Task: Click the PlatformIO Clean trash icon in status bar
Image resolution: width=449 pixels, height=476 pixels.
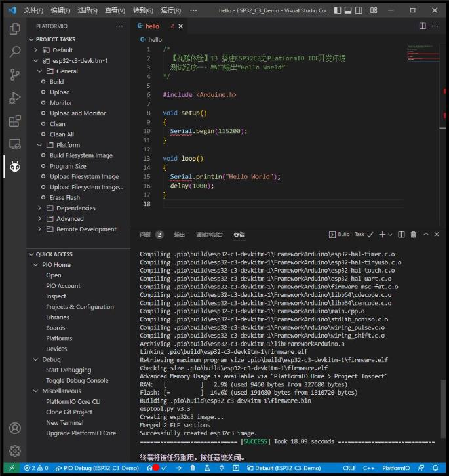Action: pyautogui.click(x=193, y=467)
